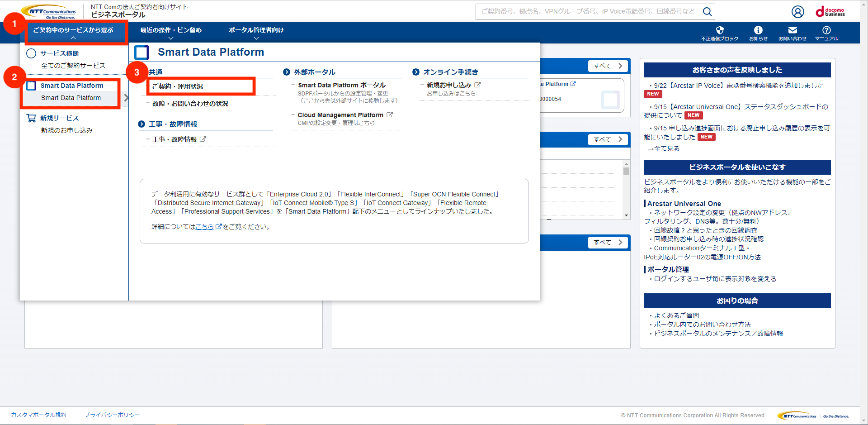Open カスタマポータル規約 footer link
This screenshot has height=425, width=868.
pyautogui.click(x=38, y=415)
